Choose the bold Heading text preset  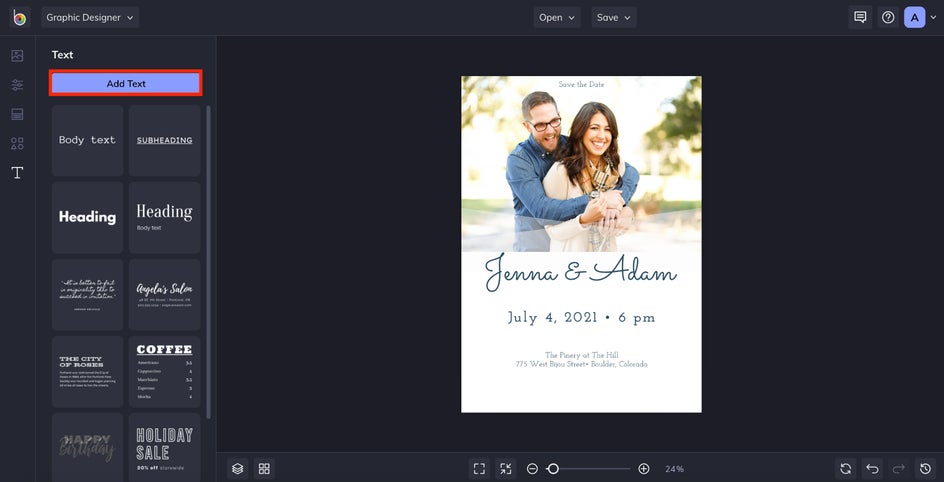tap(87, 217)
